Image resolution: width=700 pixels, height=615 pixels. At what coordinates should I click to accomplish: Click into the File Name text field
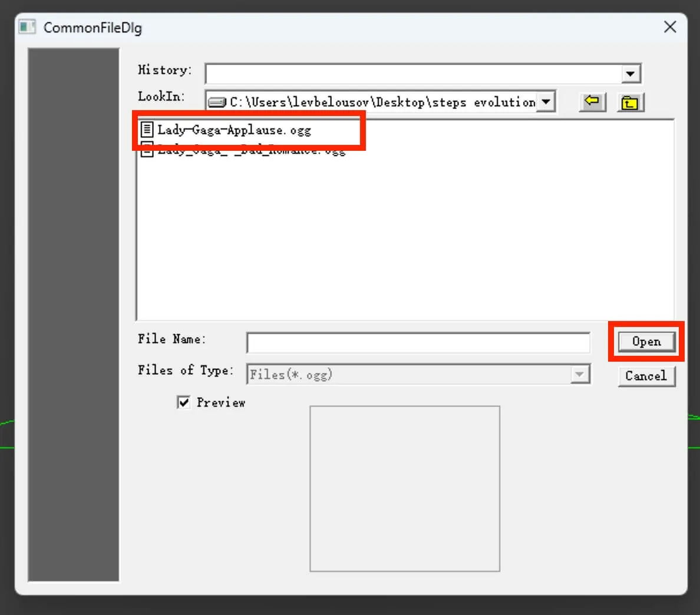(417, 342)
